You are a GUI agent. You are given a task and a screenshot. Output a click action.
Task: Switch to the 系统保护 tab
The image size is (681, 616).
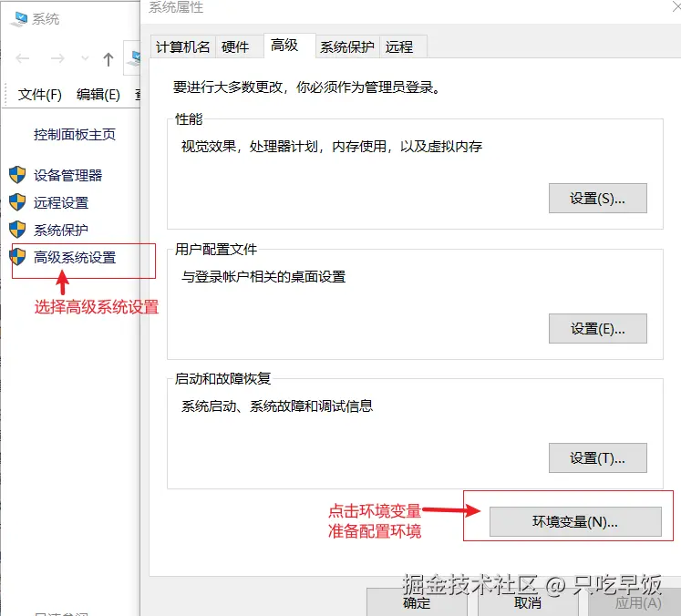click(347, 46)
